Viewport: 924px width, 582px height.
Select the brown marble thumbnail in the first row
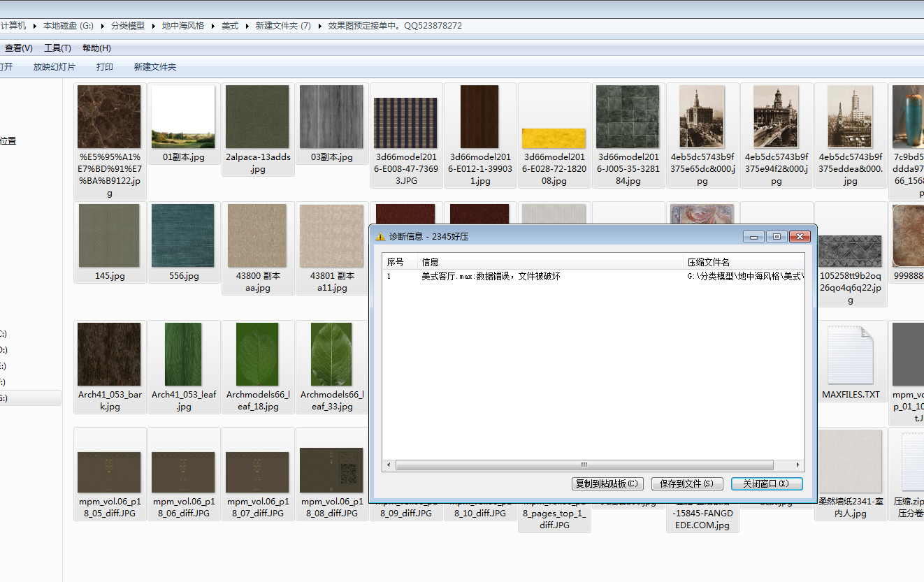(x=109, y=117)
